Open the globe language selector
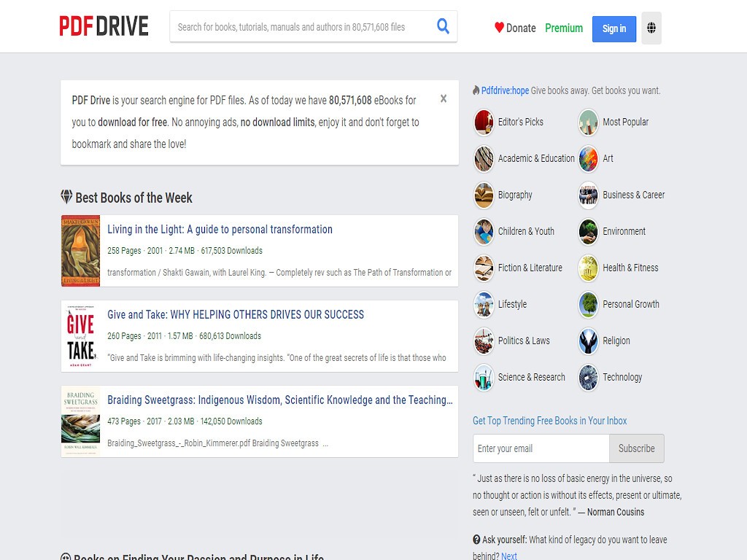 (651, 28)
